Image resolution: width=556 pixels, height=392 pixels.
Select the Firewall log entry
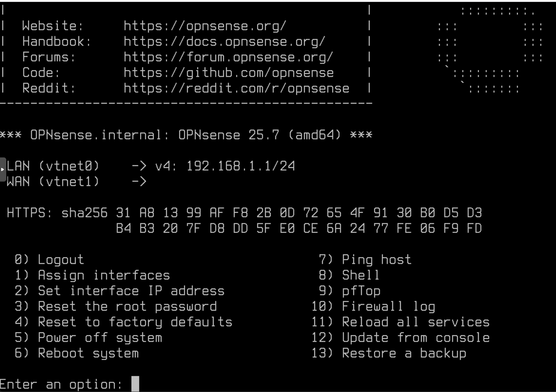click(388, 307)
